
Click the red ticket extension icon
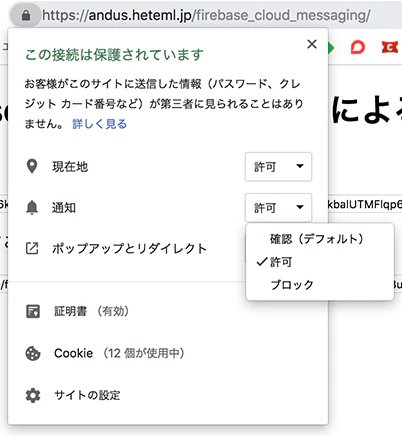click(x=390, y=48)
